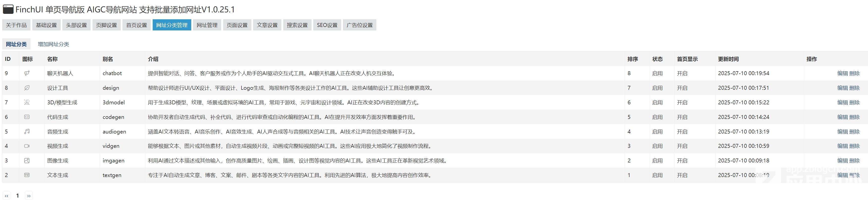
Task: Switch to the 搜索设置 tab
Action: point(297,25)
